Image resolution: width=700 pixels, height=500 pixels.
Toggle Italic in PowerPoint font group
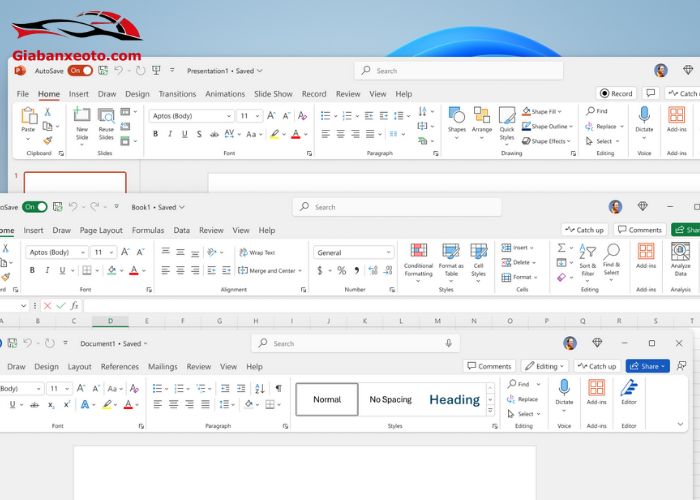[170, 134]
